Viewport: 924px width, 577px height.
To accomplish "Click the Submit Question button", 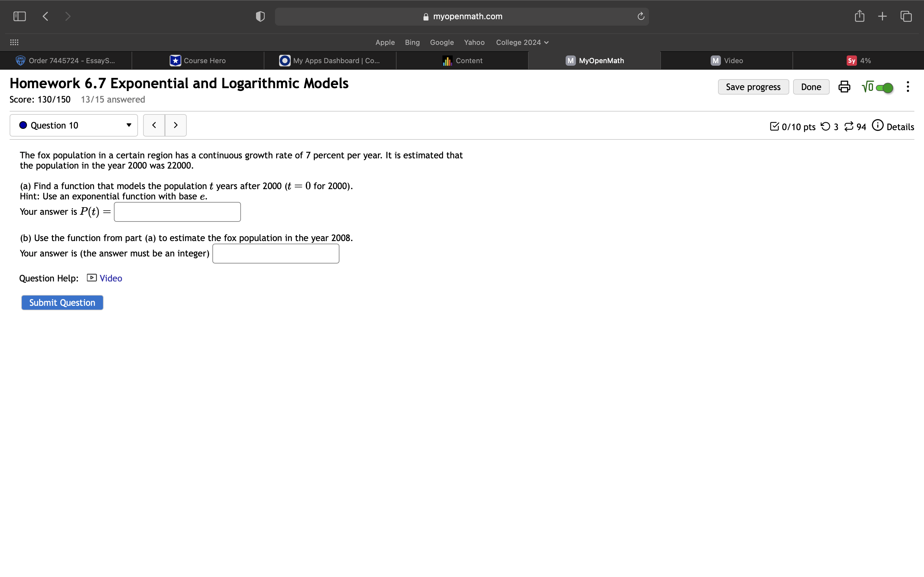I will tap(62, 302).
